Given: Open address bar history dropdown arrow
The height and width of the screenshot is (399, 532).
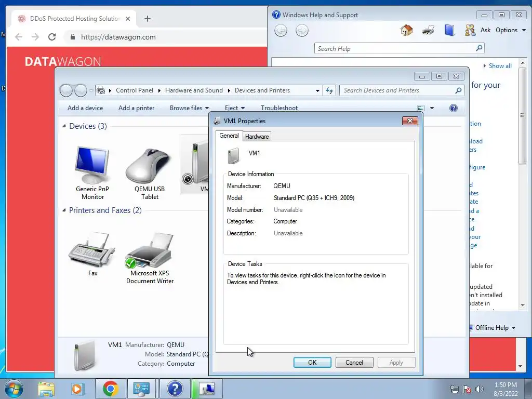Looking at the screenshot, I should (x=317, y=90).
